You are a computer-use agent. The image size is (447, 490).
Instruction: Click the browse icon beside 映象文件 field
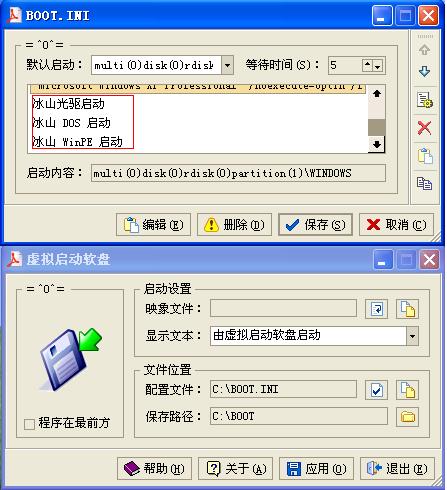coord(376,309)
